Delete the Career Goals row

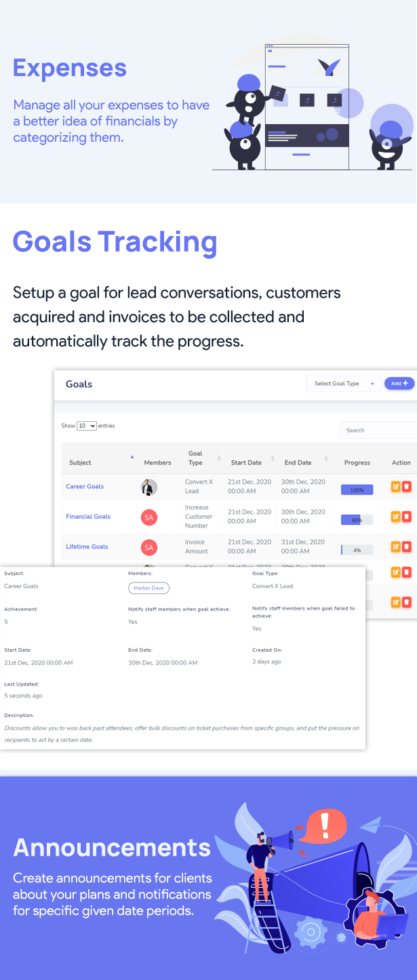coord(407,486)
